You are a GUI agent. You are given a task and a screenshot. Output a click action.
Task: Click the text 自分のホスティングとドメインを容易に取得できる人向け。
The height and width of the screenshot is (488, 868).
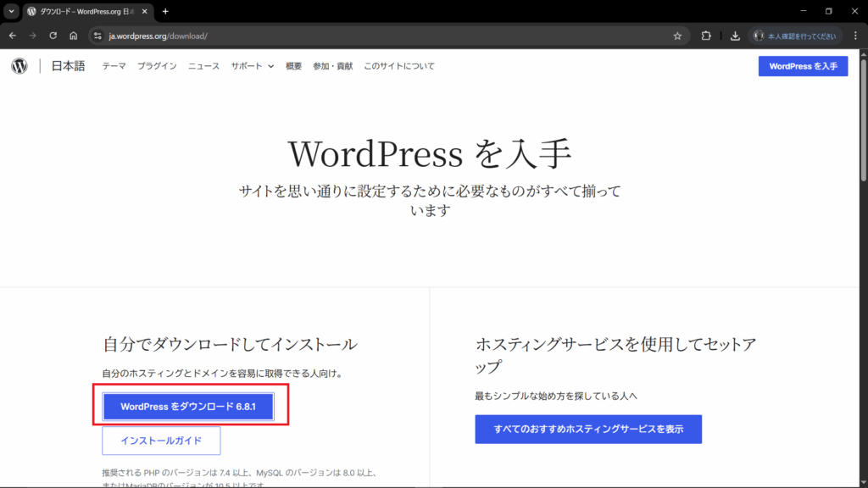tap(224, 374)
